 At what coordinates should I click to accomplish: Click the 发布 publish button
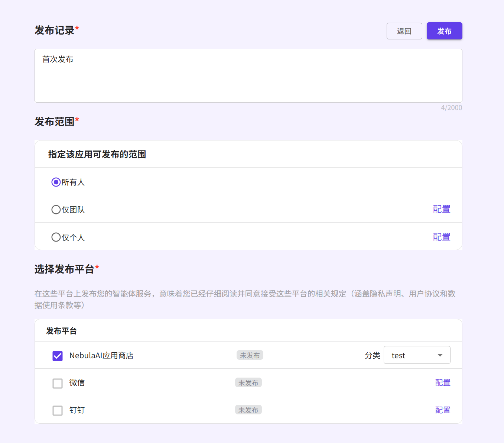tap(444, 31)
